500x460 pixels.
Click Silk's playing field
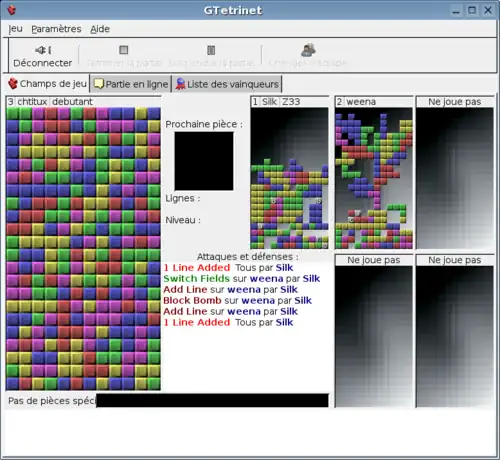click(x=289, y=178)
